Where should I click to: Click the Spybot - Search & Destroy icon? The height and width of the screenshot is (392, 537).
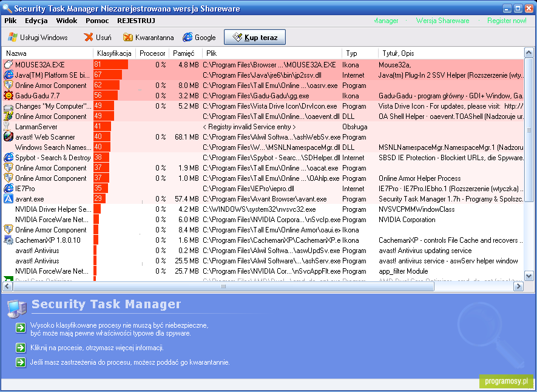(x=8, y=158)
